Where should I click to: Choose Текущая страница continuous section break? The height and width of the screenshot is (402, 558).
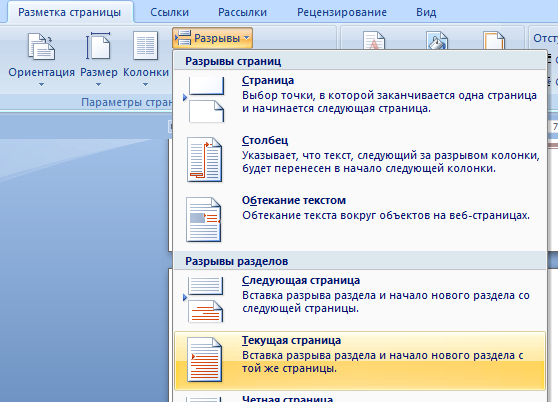pos(360,360)
